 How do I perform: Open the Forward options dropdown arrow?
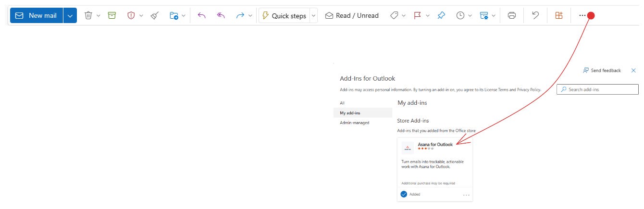click(250, 16)
